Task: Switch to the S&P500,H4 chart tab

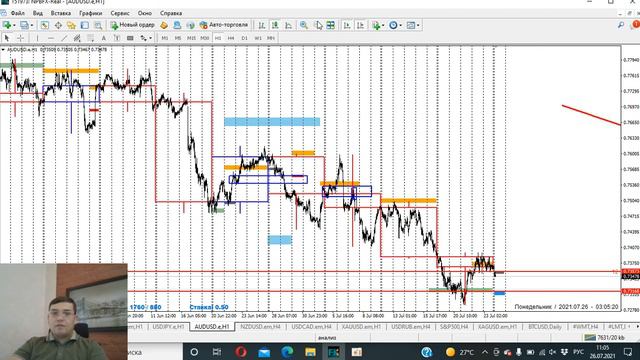Action: tap(454, 327)
